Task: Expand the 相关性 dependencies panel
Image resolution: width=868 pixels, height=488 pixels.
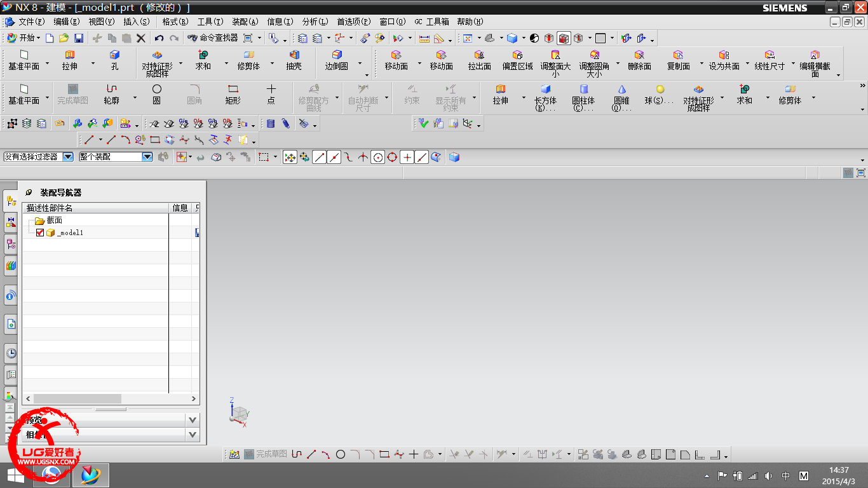Action: point(193,435)
